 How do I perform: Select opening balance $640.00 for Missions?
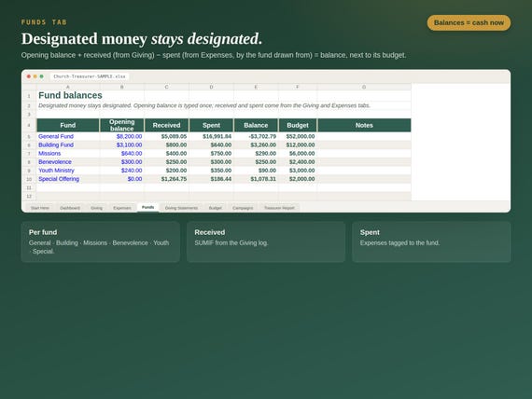pyautogui.click(x=122, y=153)
